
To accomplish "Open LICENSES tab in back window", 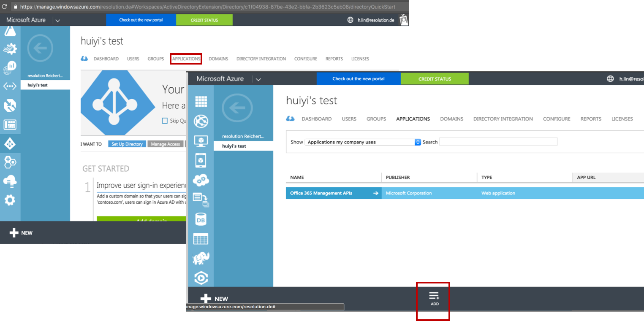I will [360, 59].
